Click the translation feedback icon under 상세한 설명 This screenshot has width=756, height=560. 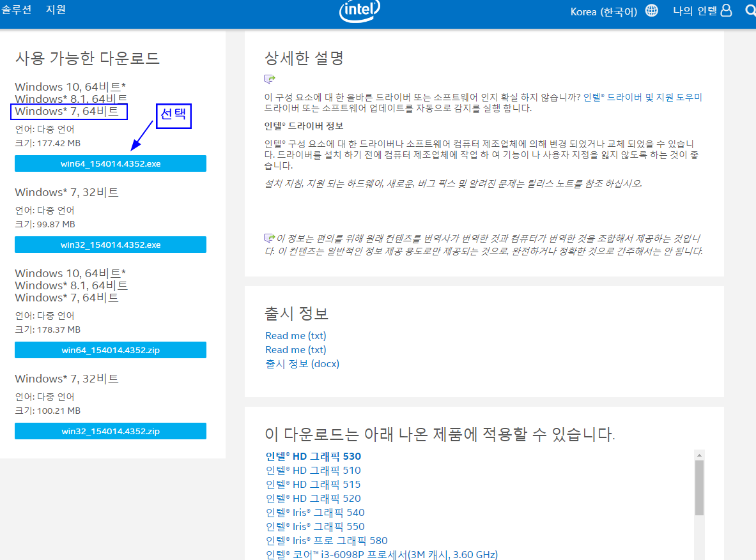coord(270,79)
